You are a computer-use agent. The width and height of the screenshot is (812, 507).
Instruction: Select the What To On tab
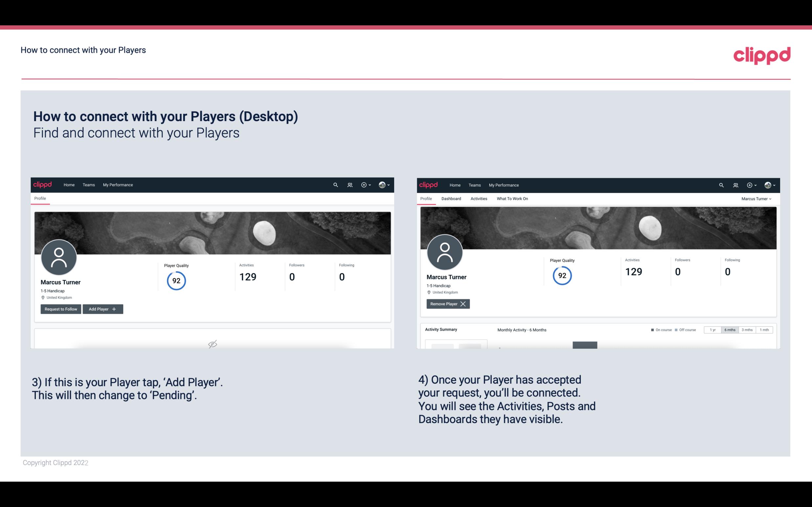[512, 199]
